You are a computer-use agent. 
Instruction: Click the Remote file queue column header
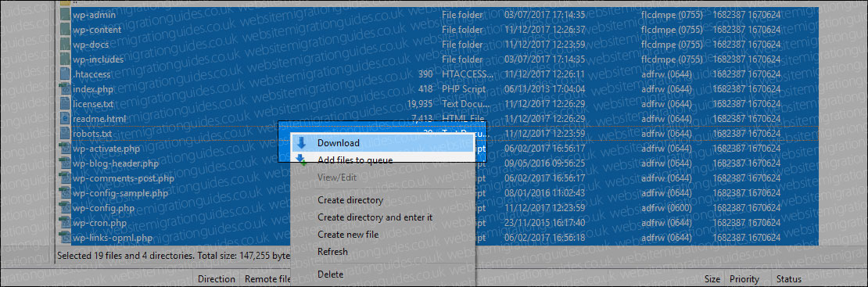tap(267, 279)
